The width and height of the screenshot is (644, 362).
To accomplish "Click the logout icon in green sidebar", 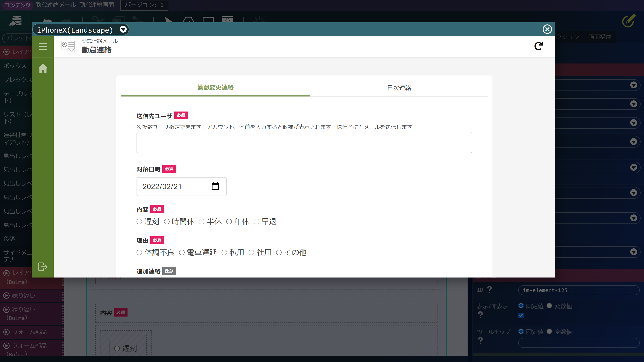I will [43, 267].
